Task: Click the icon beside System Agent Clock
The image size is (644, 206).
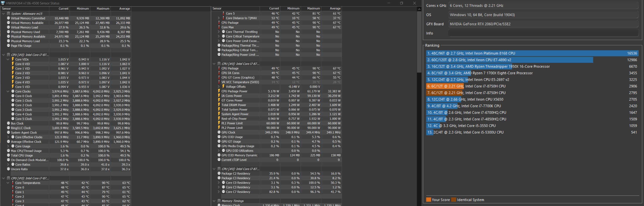Action: [9, 133]
